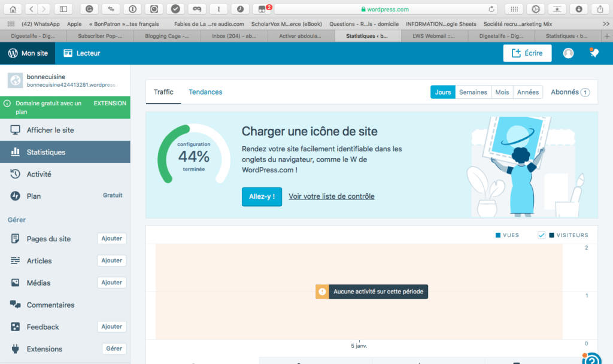The image size is (613, 364).
Task: Click the Safari home button
Action: tap(13, 9)
